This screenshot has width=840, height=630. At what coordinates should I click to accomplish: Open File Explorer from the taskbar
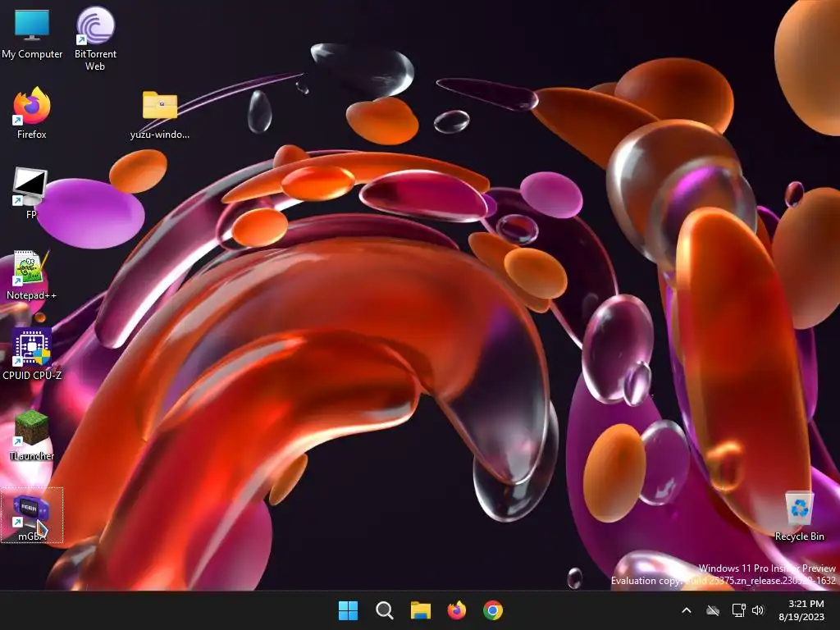[421, 610]
